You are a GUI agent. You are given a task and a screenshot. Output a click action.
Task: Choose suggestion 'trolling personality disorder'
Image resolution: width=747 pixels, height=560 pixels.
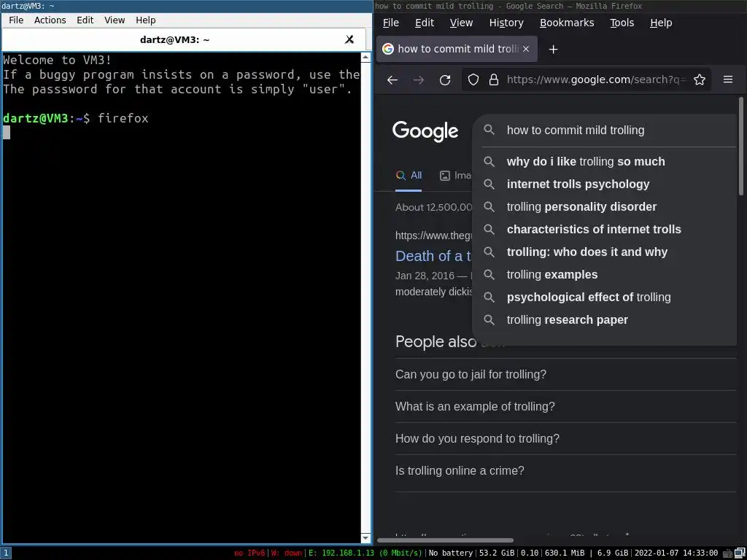pyautogui.click(x=605, y=206)
